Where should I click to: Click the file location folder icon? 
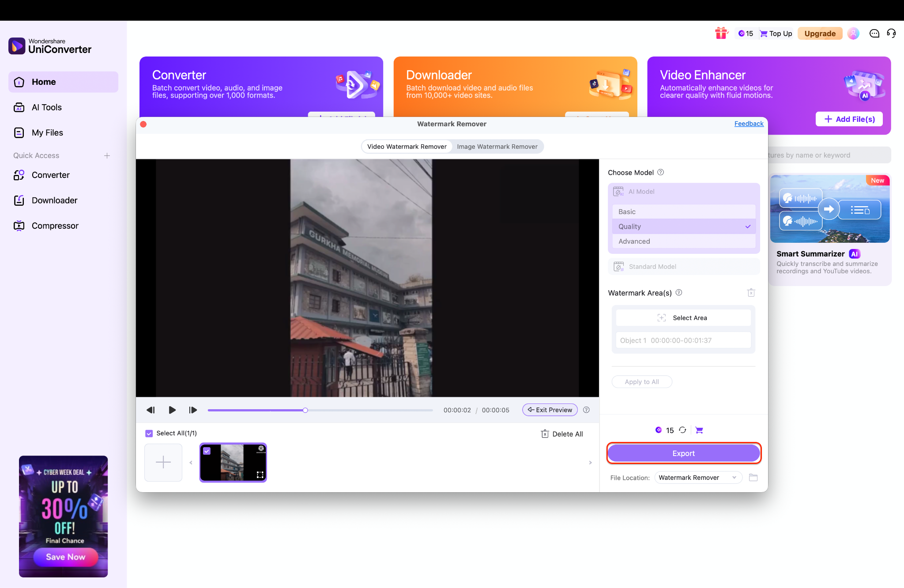(753, 477)
